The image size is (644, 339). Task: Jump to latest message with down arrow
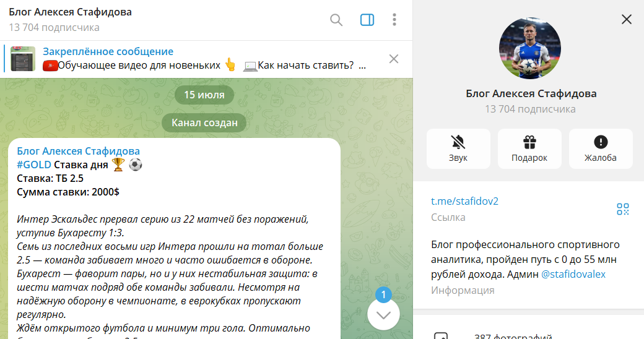click(x=383, y=314)
